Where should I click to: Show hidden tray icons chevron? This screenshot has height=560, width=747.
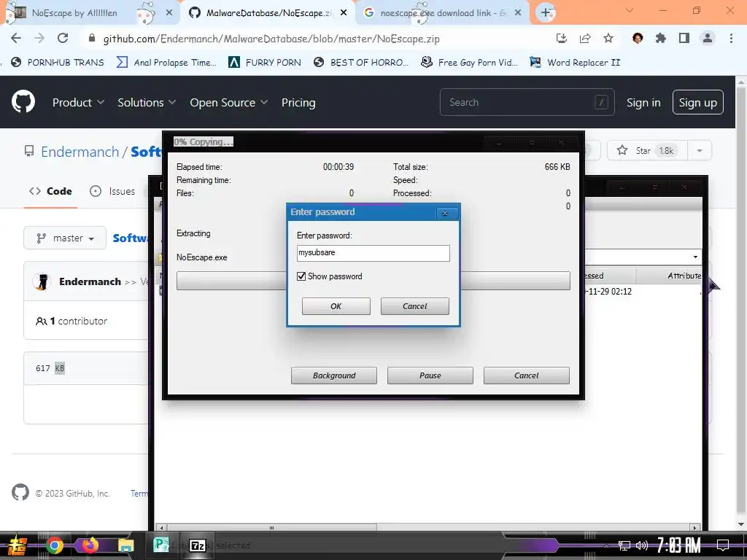606,545
